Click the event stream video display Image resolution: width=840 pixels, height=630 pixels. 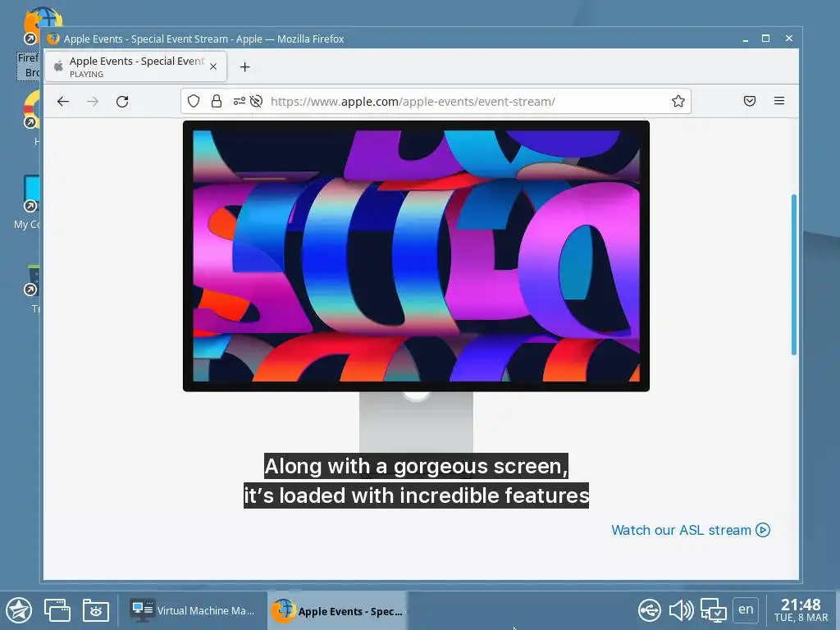click(416, 256)
